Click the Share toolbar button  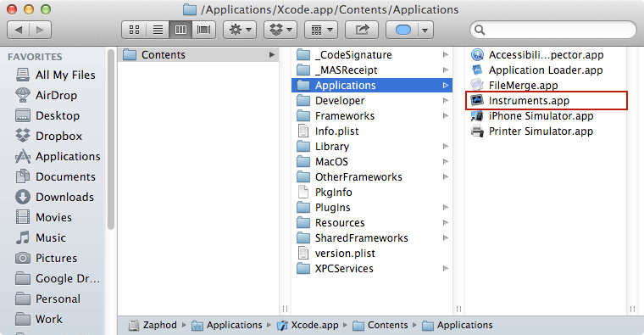(x=362, y=30)
